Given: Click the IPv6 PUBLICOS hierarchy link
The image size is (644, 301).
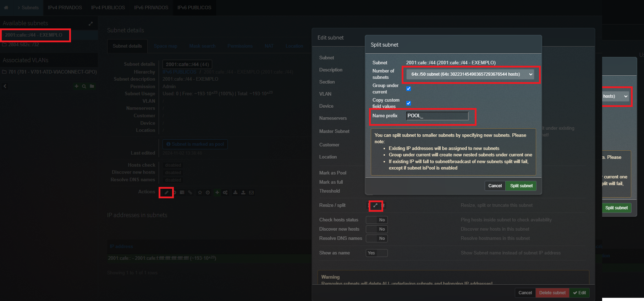Looking at the screenshot, I should coord(180,72).
